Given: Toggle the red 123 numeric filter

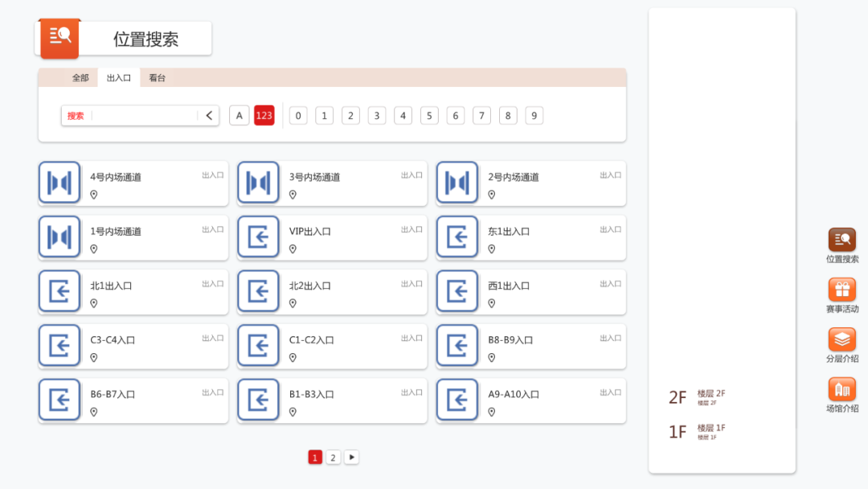Looking at the screenshot, I should pos(266,115).
